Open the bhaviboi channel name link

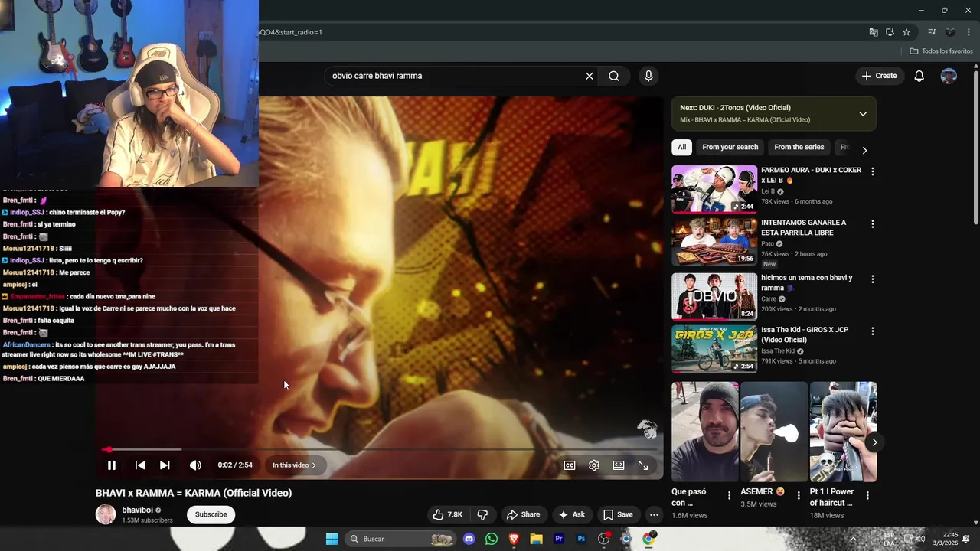pyautogui.click(x=137, y=510)
